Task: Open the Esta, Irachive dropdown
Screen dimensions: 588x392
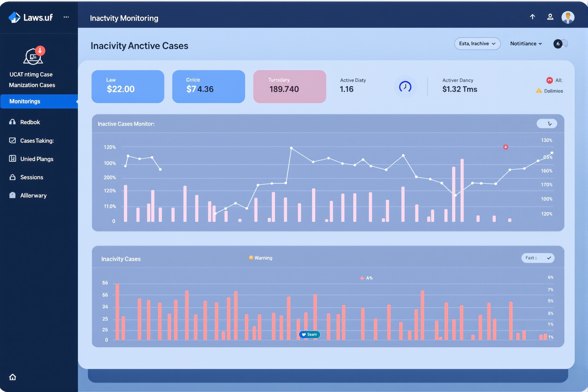Action: [477, 44]
